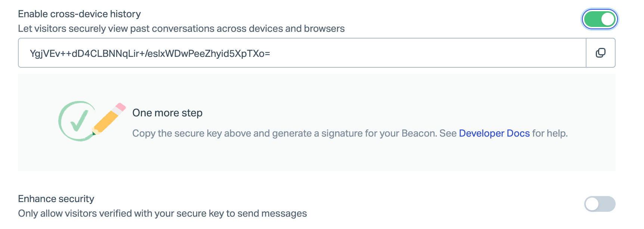Screen dimensions: 644x229
Task: Click the 'Enable cross-device history' label
Action: click(80, 14)
